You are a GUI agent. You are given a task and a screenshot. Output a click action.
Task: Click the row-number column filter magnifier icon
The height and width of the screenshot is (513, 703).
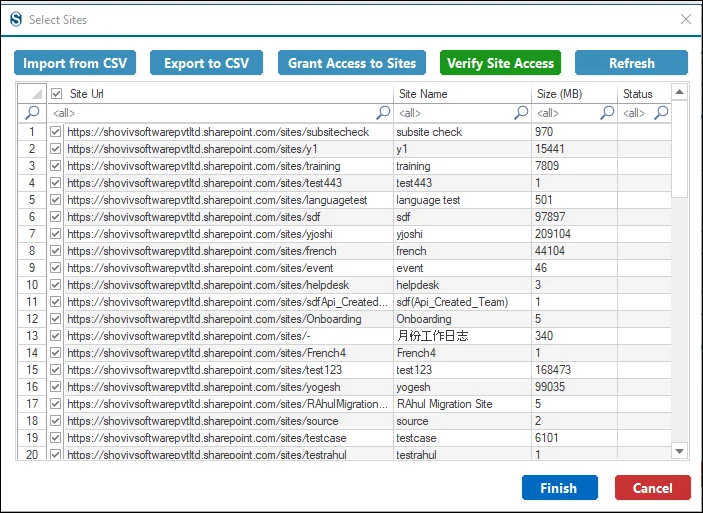point(32,113)
